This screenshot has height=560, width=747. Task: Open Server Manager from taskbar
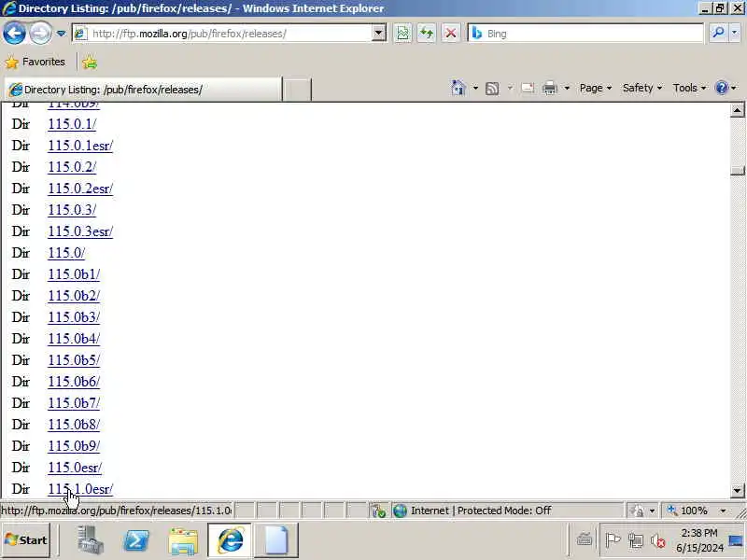coord(90,540)
